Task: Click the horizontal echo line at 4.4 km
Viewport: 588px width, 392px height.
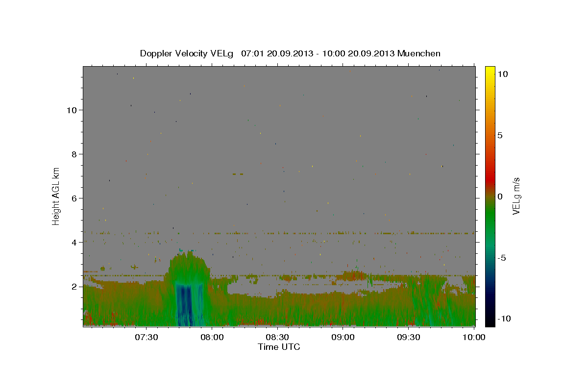Action: [x=279, y=233]
